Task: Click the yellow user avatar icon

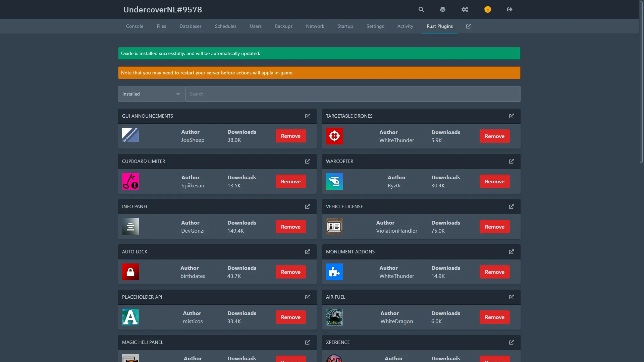Action: point(488,9)
